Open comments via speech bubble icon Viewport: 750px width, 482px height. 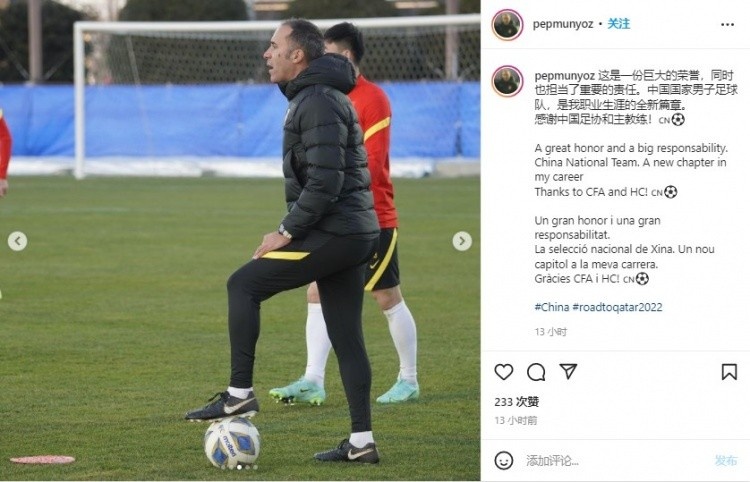(536, 372)
